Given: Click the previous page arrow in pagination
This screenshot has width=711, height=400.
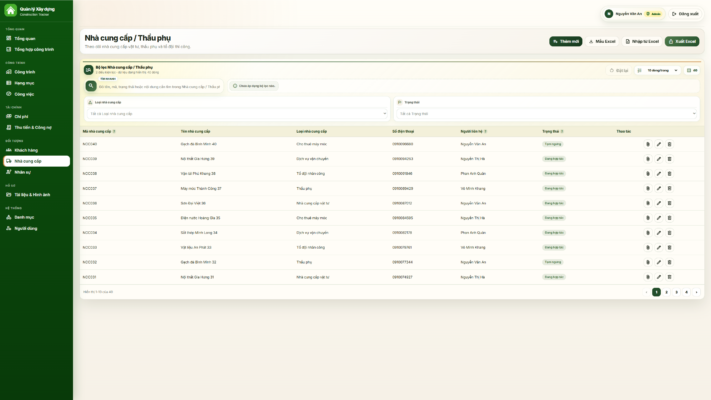Looking at the screenshot, I should [646, 293].
